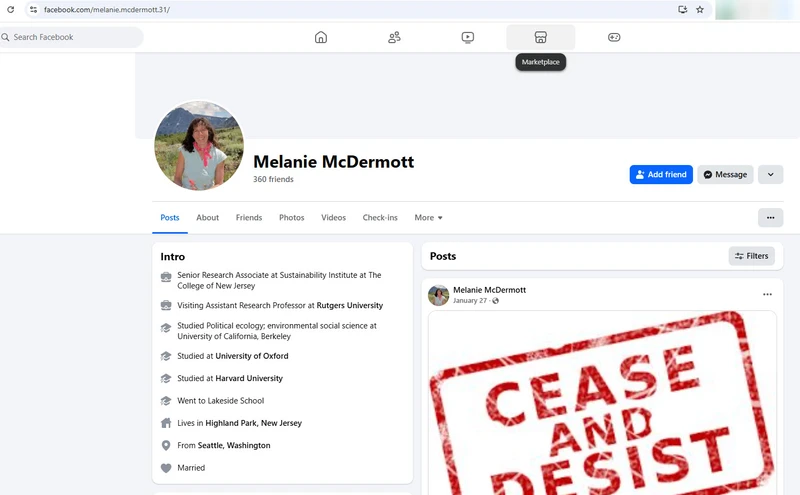Click the Intro section heading
Screen dimensions: 800x495
tap(172, 257)
